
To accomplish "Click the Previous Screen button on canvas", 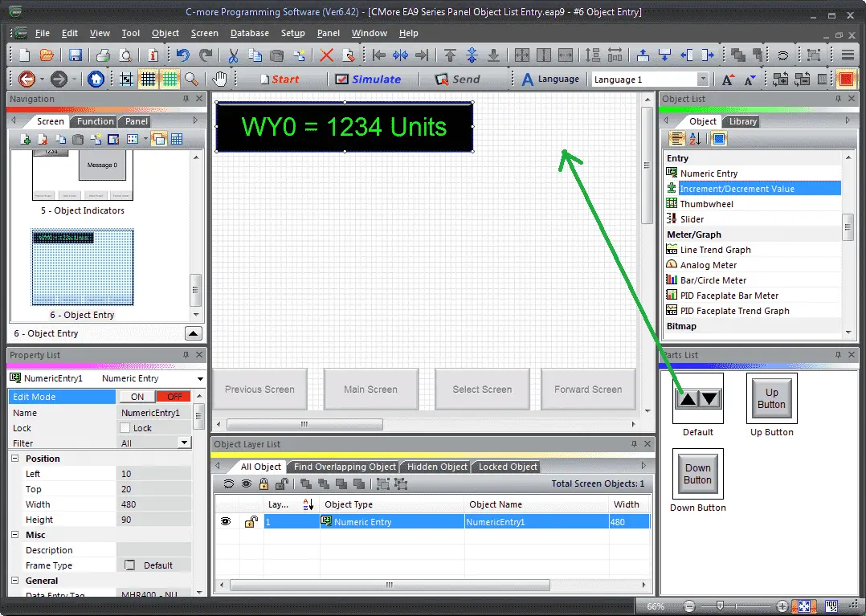I will [x=259, y=390].
